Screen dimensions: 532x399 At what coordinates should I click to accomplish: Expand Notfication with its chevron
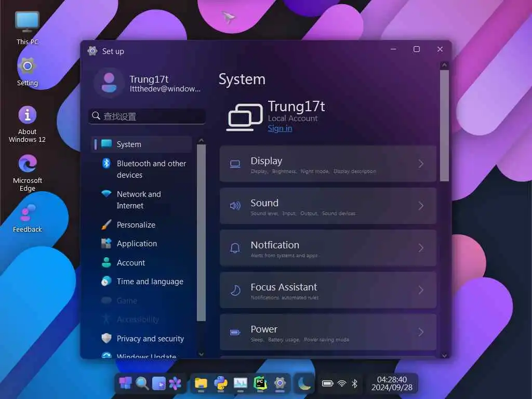(x=421, y=248)
